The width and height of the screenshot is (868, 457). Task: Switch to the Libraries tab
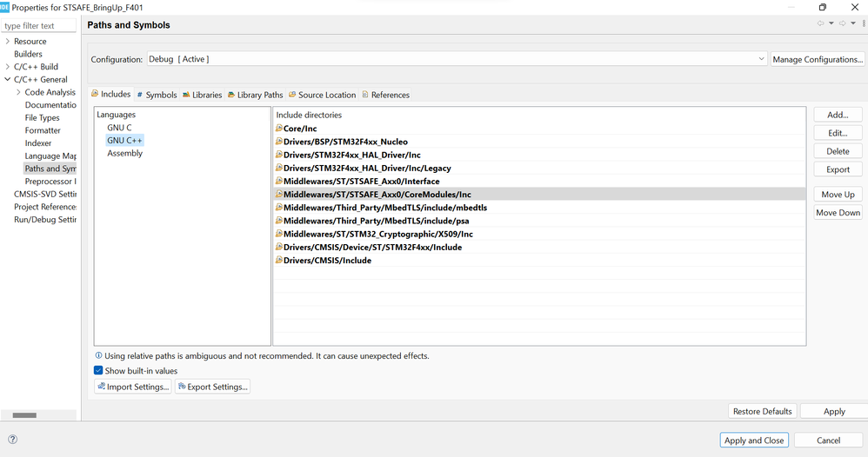[x=202, y=95]
